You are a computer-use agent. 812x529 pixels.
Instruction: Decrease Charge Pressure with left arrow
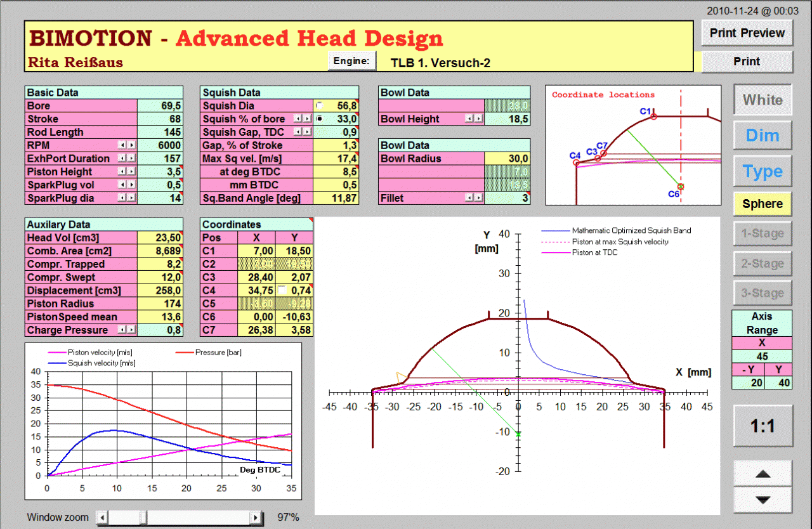pos(123,330)
